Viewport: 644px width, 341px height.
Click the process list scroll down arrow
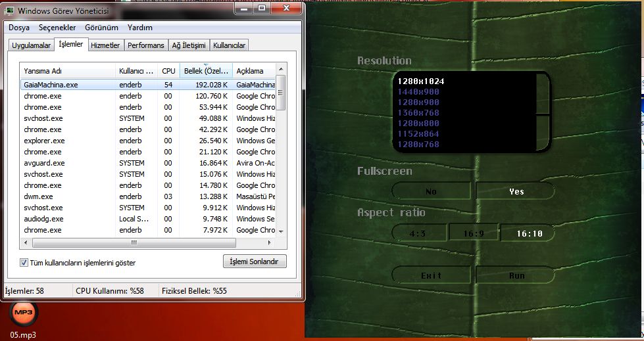tap(281, 232)
